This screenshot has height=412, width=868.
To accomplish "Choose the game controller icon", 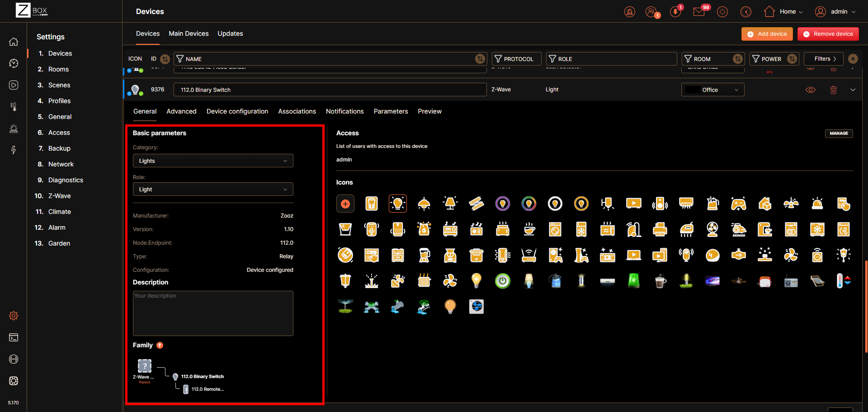I will [x=738, y=204].
